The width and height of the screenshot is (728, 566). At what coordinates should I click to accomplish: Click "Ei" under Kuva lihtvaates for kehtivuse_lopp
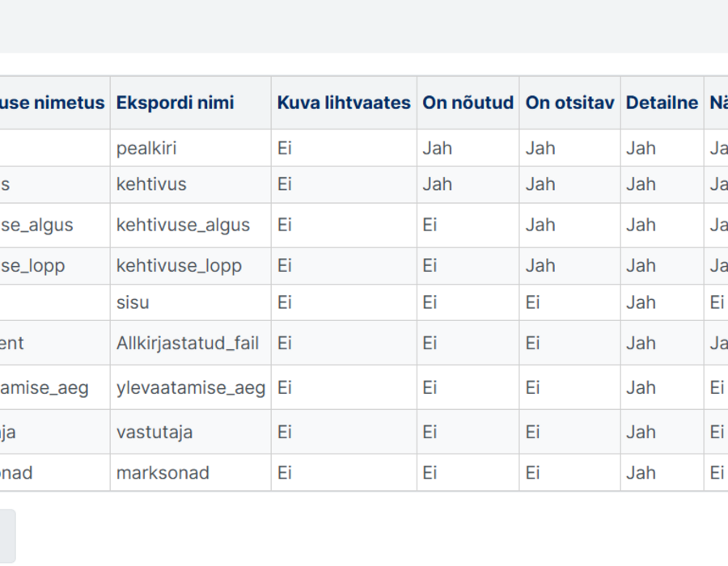tap(284, 266)
